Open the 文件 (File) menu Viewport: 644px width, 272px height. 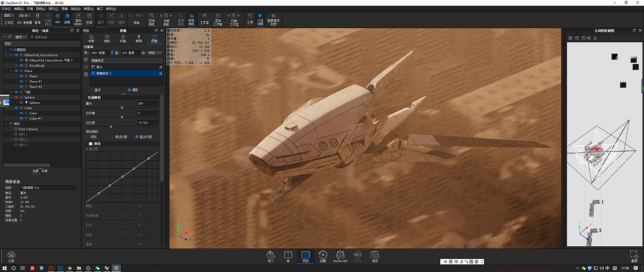pyautogui.click(x=6, y=8)
